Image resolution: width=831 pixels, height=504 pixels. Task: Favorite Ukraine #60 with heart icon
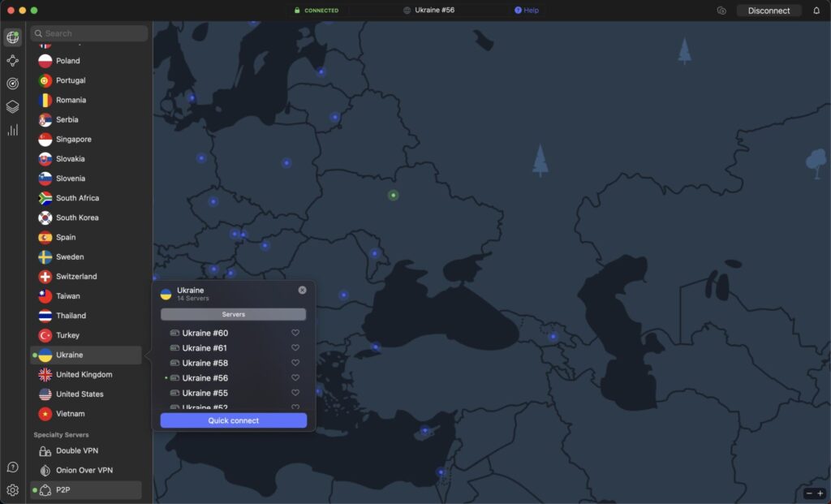[x=295, y=333]
